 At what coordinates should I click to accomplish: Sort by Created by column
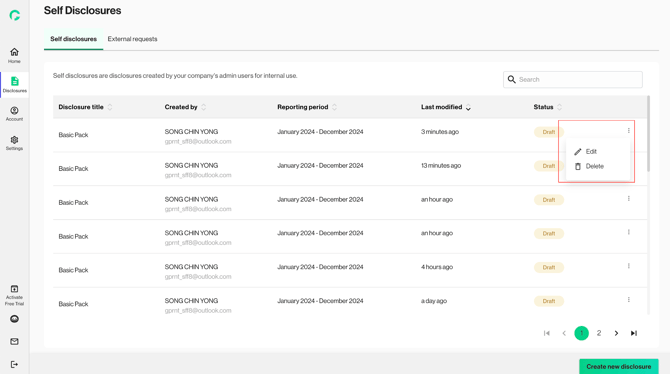pyautogui.click(x=203, y=107)
